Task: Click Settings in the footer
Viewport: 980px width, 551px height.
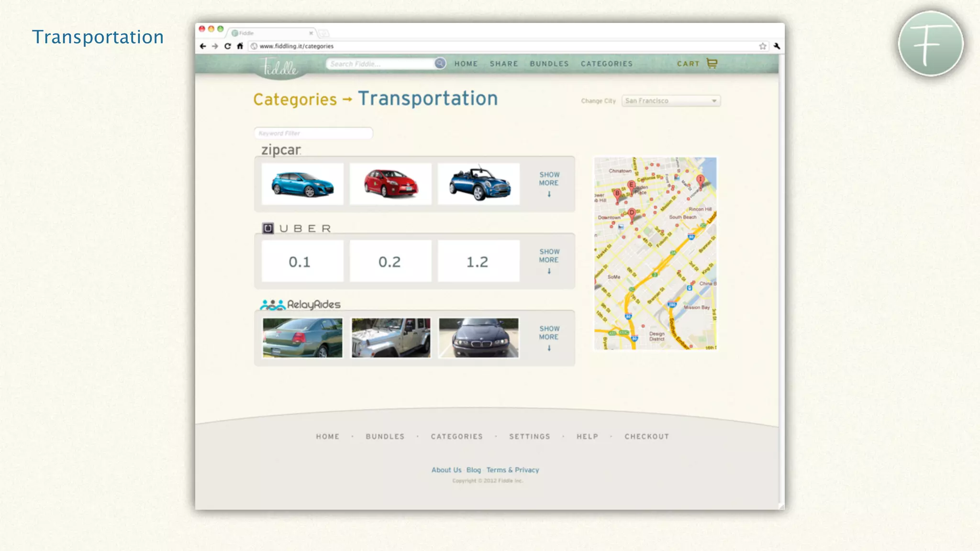Action: (530, 437)
